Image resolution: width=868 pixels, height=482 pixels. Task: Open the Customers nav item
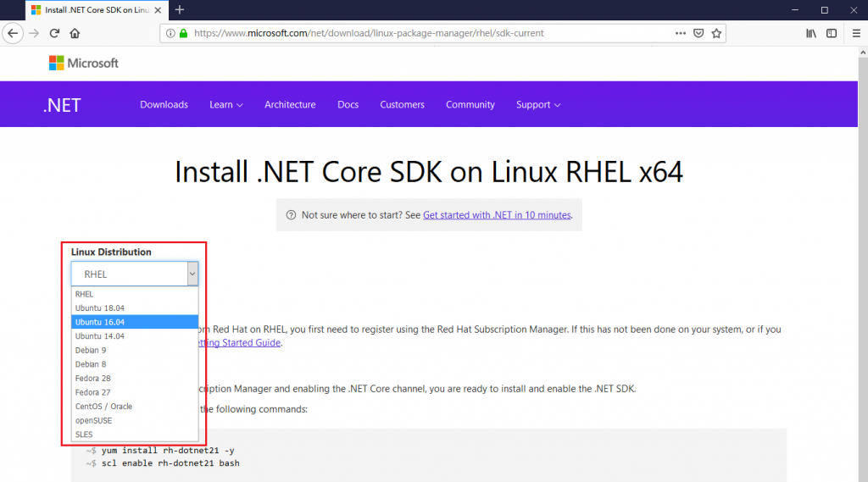click(402, 104)
